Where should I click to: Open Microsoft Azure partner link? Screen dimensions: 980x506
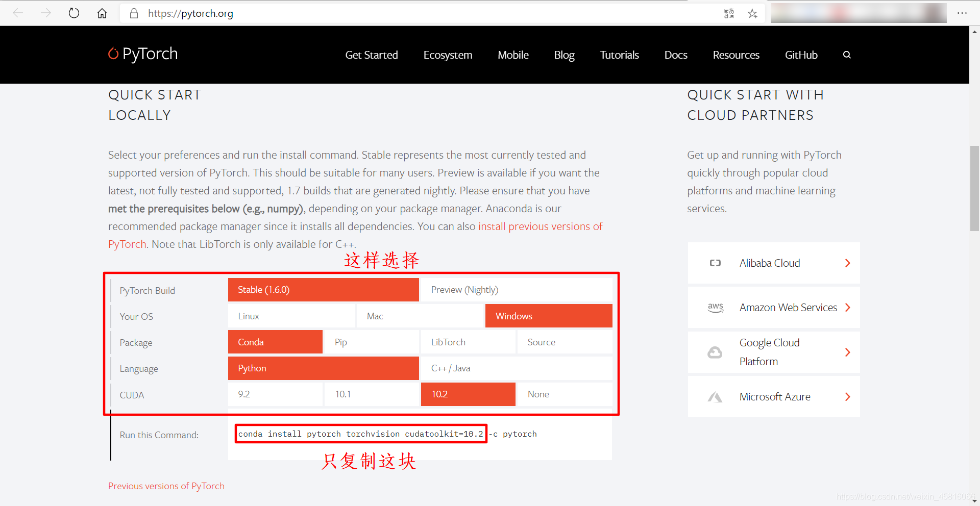774,397
